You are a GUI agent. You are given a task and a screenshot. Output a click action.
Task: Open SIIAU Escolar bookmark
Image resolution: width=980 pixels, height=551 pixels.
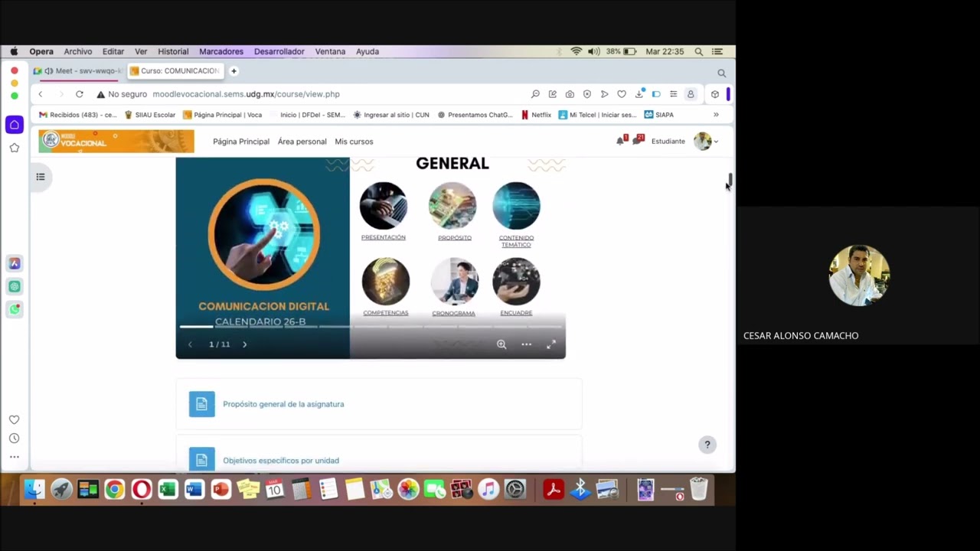[x=149, y=115]
